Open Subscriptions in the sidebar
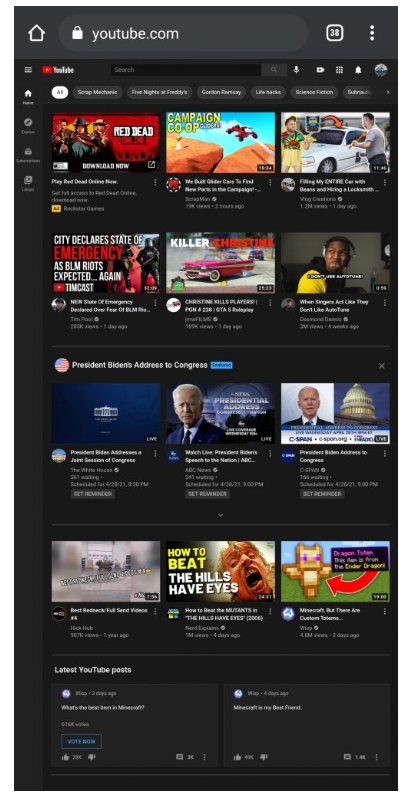The height and width of the screenshot is (809, 411). pyautogui.click(x=28, y=154)
